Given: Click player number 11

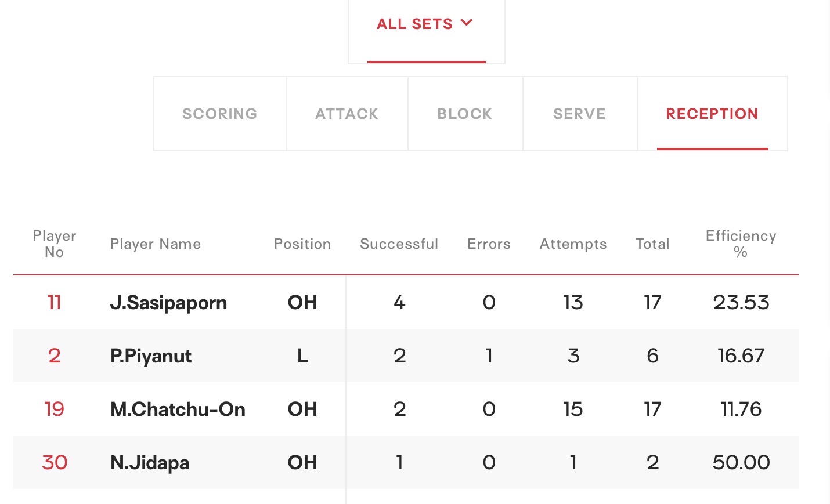Looking at the screenshot, I should click(x=55, y=303).
